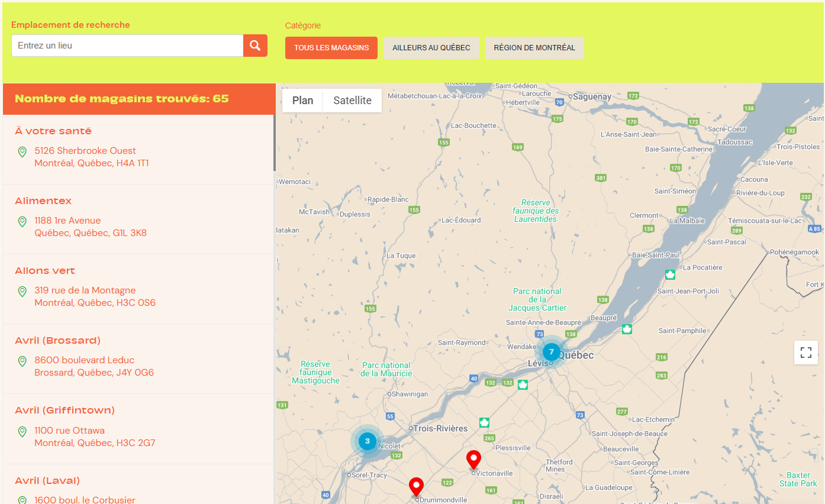Image resolution: width=825 pixels, height=504 pixels.
Task: Click pin icon beside 319 rue de la Montagne
Action: pos(22,292)
